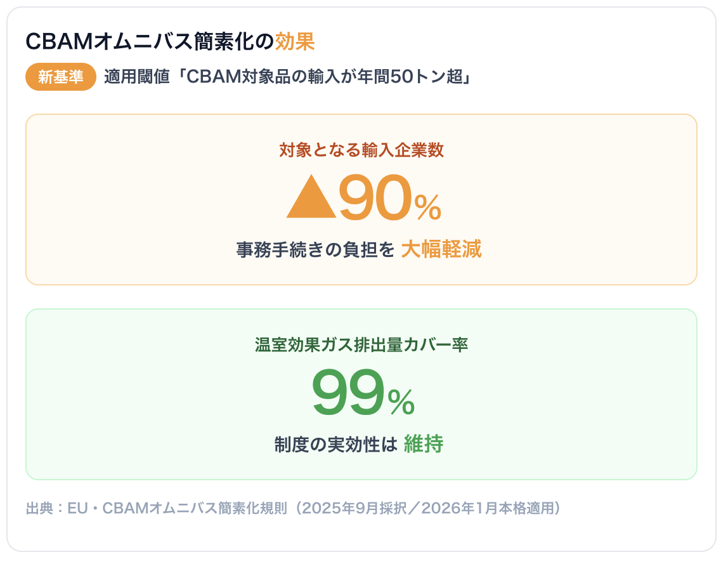Click the large orange 90 figure
The width and height of the screenshot is (728, 571).
point(375,197)
